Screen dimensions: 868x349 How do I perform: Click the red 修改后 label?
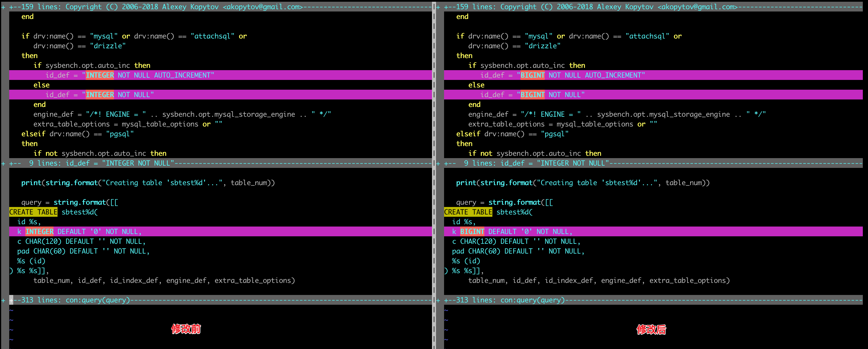[x=651, y=329]
